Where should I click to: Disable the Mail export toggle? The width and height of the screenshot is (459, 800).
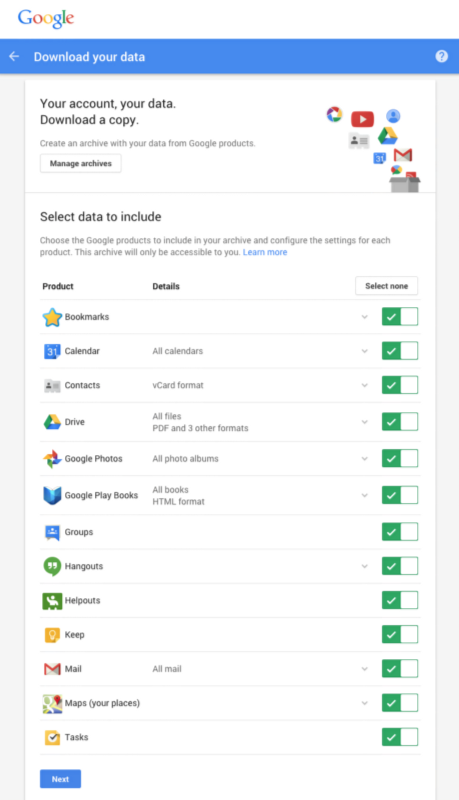pyautogui.click(x=400, y=669)
